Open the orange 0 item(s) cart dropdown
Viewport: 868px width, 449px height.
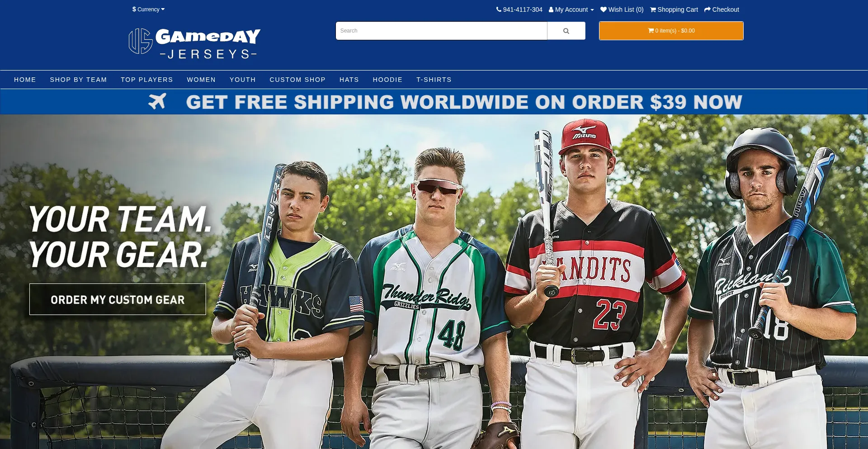pyautogui.click(x=671, y=31)
